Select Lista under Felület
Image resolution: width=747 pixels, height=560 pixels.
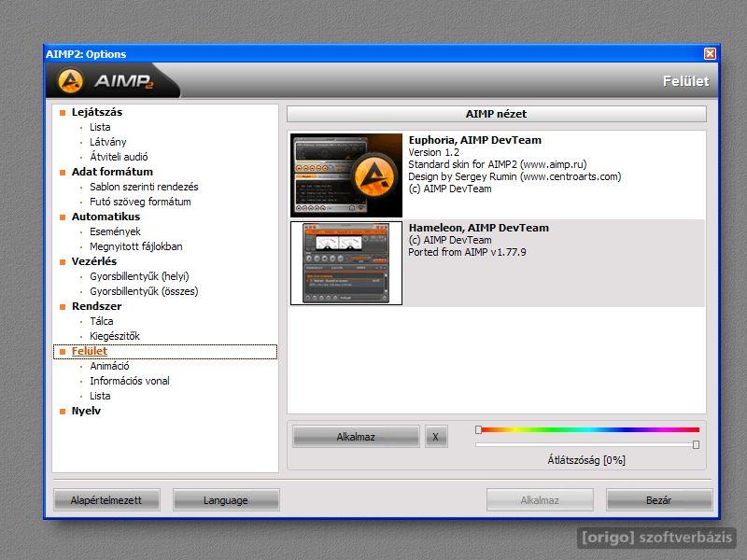click(x=100, y=396)
